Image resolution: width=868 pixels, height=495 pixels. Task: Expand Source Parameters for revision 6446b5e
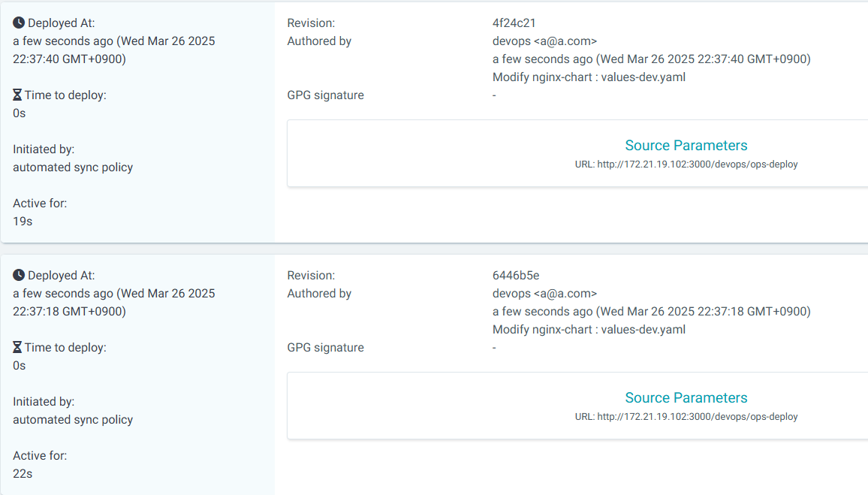pos(686,397)
